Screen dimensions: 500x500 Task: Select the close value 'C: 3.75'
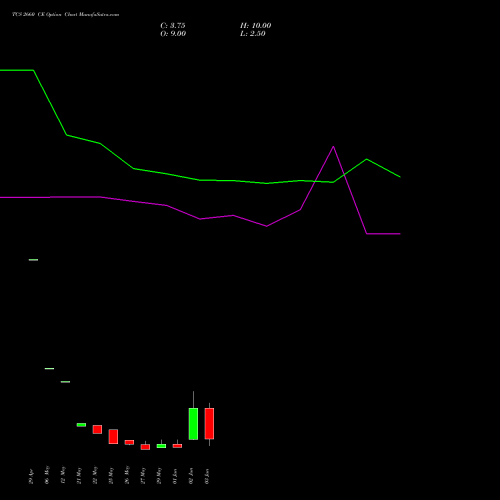173,26
